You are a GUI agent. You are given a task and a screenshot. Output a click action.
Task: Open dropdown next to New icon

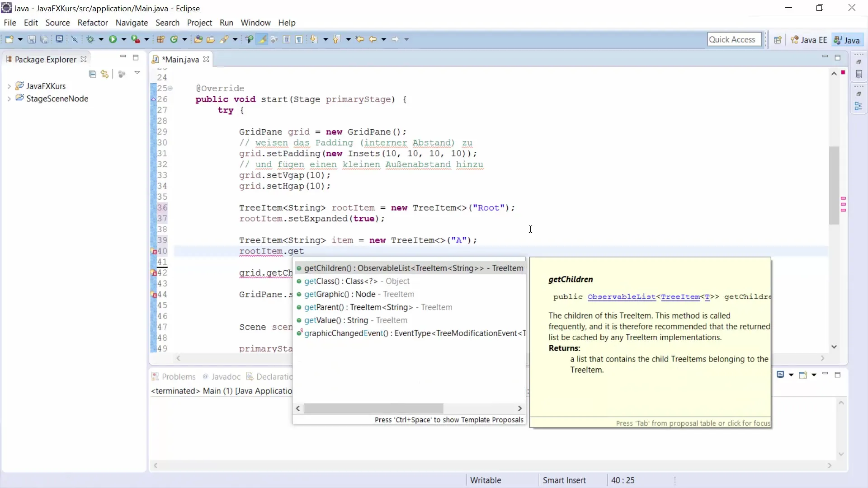point(20,39)
